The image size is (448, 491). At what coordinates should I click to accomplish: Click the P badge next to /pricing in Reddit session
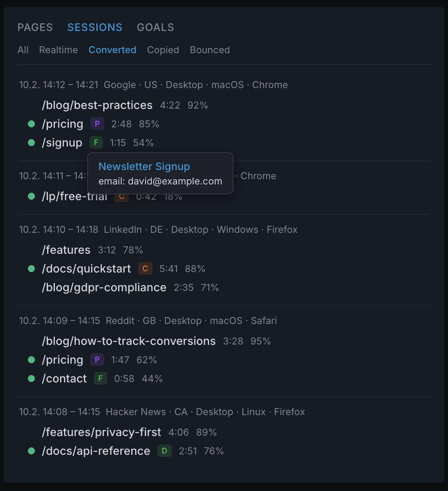pos(97,359)
